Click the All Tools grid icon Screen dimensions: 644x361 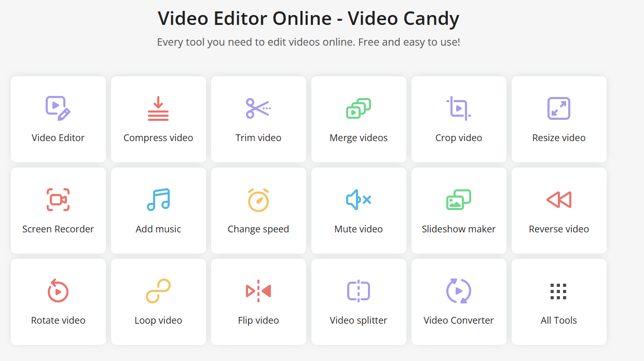tap(559, 291)
